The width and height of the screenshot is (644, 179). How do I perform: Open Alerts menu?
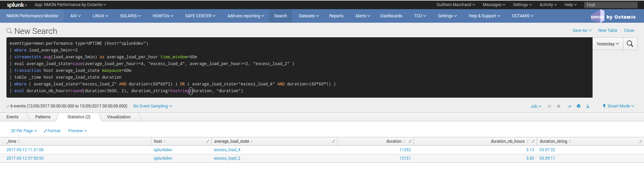[362, 16]
